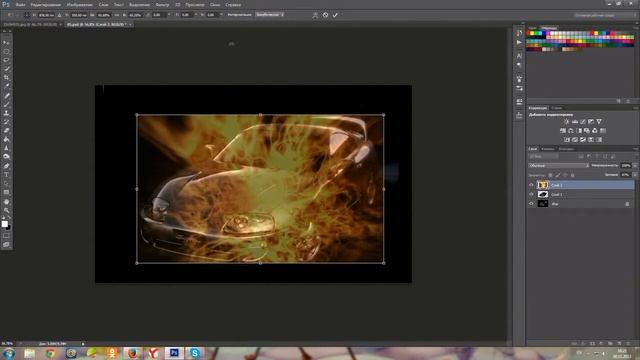Toggle the link between width and height
Screen dimensions: 640x360
pos(116,15)
